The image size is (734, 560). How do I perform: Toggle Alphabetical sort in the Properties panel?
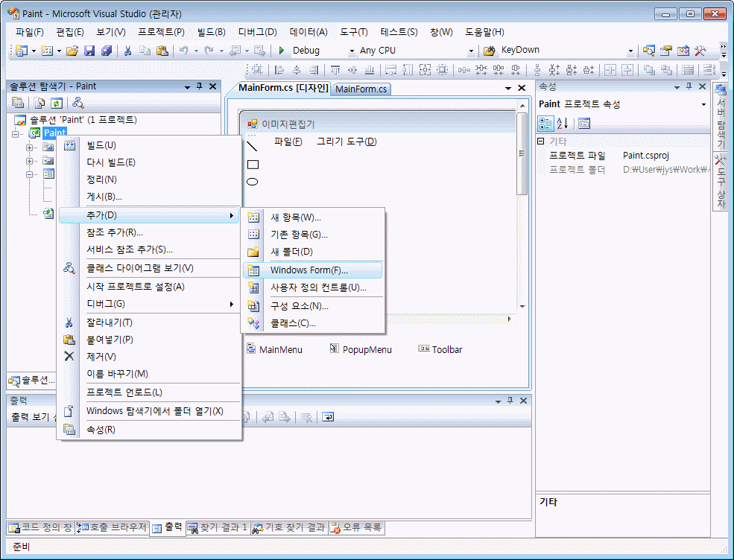563,124
